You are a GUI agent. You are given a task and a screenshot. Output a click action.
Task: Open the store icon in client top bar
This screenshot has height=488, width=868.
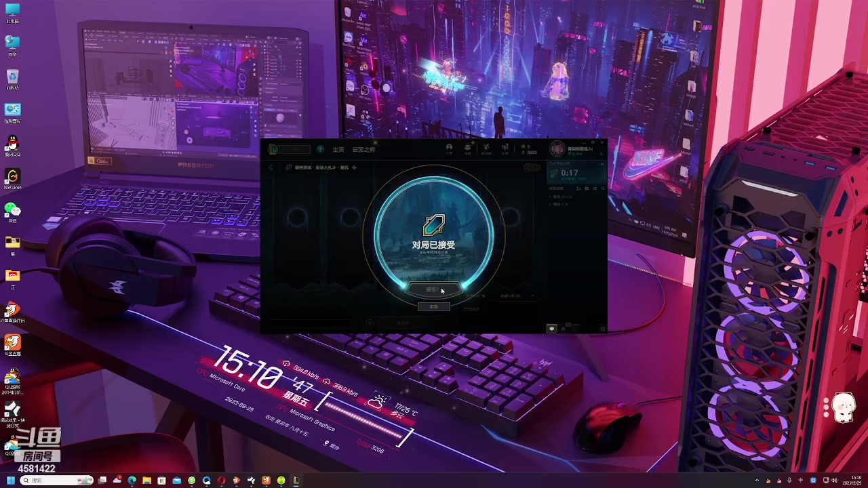(505, 148)
